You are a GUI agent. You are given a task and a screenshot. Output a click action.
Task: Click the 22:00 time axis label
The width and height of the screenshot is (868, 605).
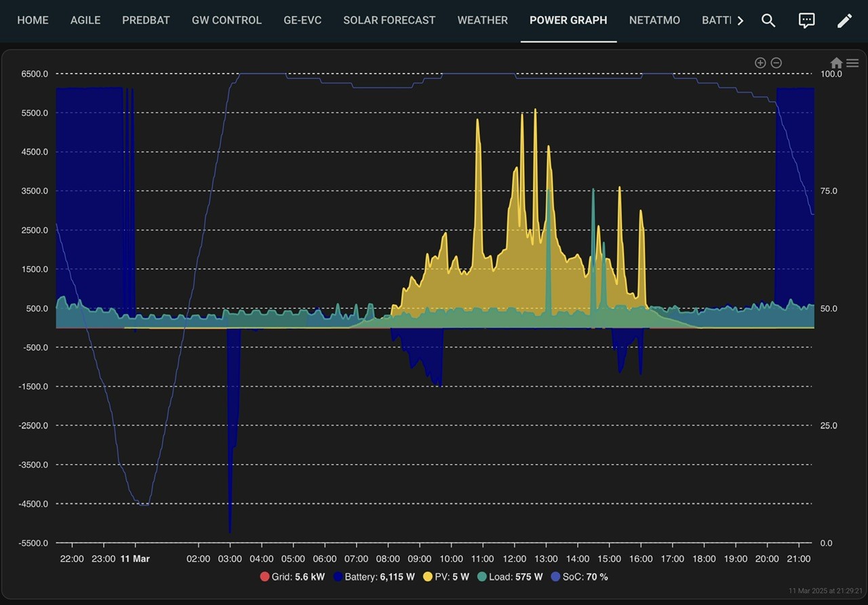(x=72, y=559)
